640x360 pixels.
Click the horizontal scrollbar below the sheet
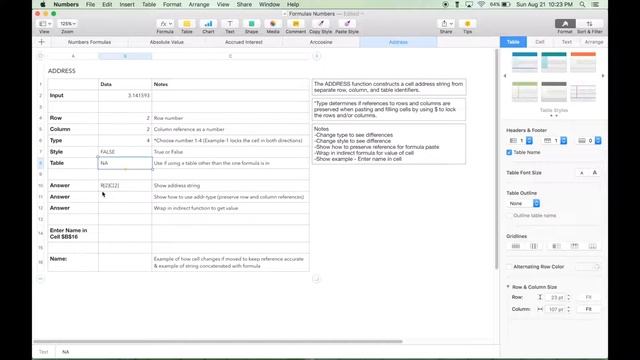coord(218,341)
